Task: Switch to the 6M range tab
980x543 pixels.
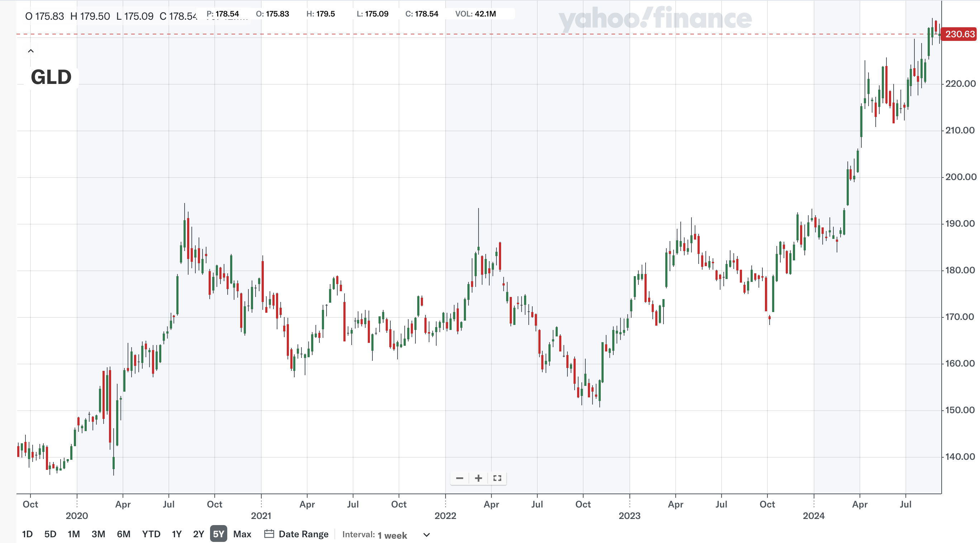Action: click(124, 534)
